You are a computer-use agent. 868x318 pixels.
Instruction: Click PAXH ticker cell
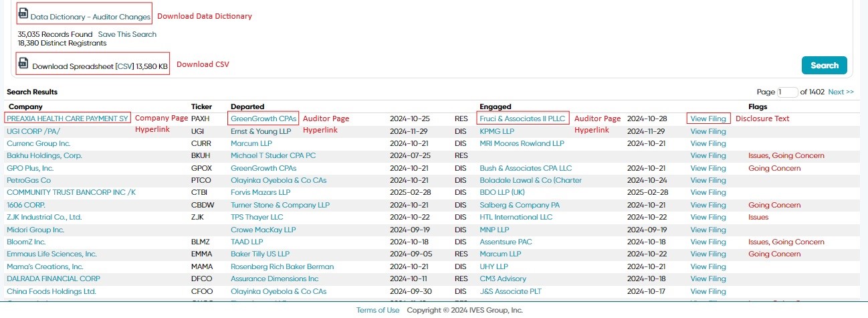tap(200, 118)
